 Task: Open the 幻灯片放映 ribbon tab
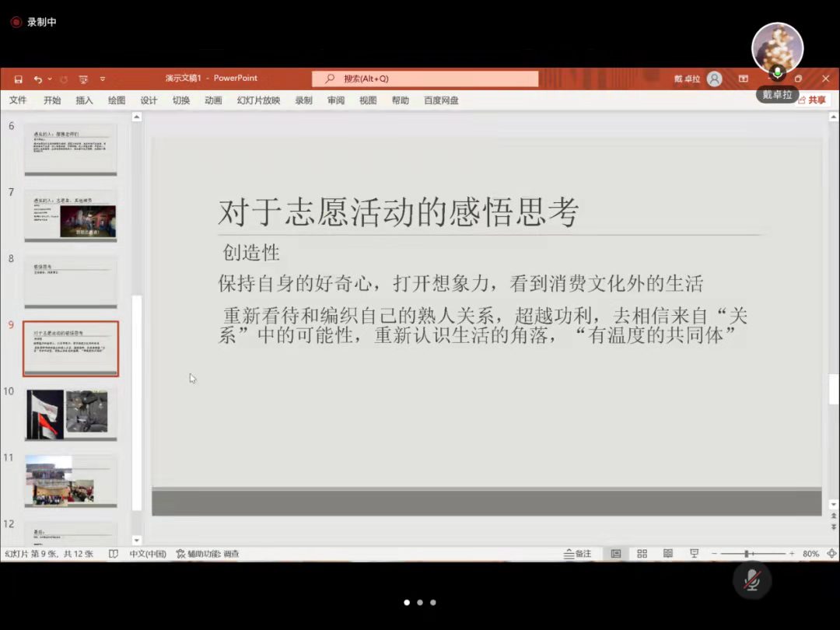(x=258, y=100)
